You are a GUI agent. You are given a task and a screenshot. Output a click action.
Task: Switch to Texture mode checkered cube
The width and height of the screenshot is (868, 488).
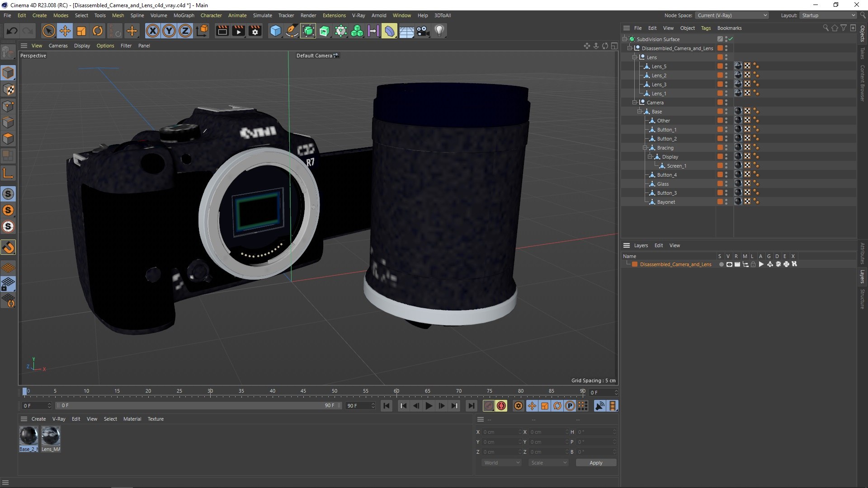point(8,89)
